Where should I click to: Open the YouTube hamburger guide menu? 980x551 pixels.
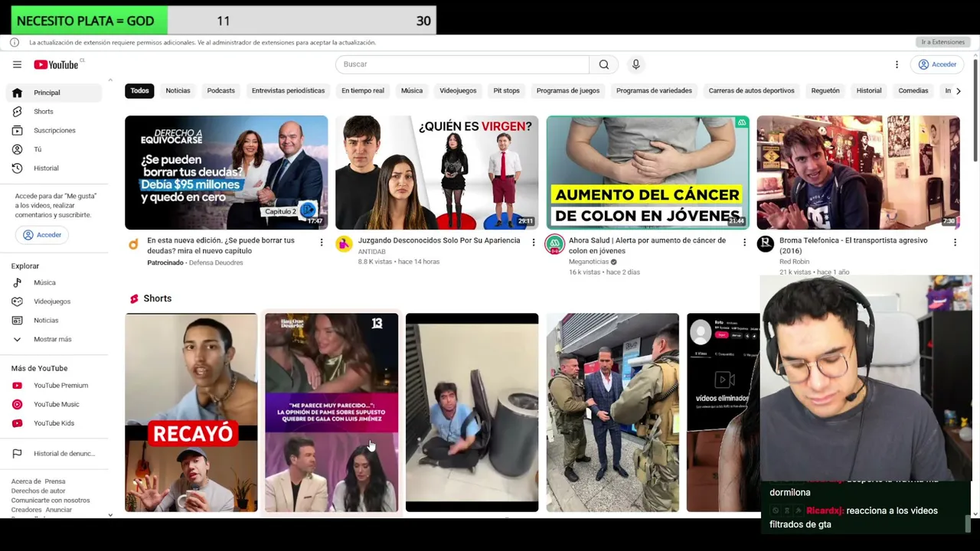tap(17, 64)
